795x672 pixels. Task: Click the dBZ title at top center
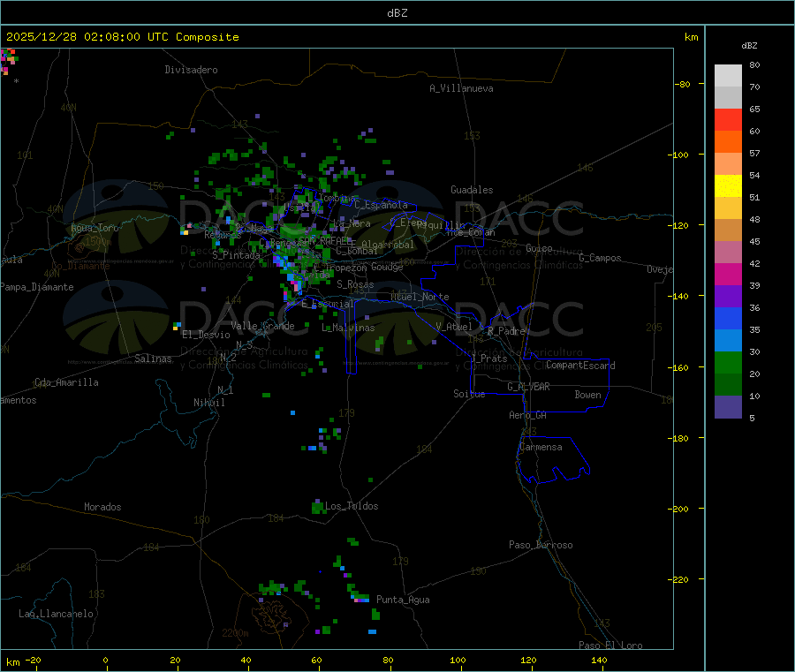pos(397,13)
